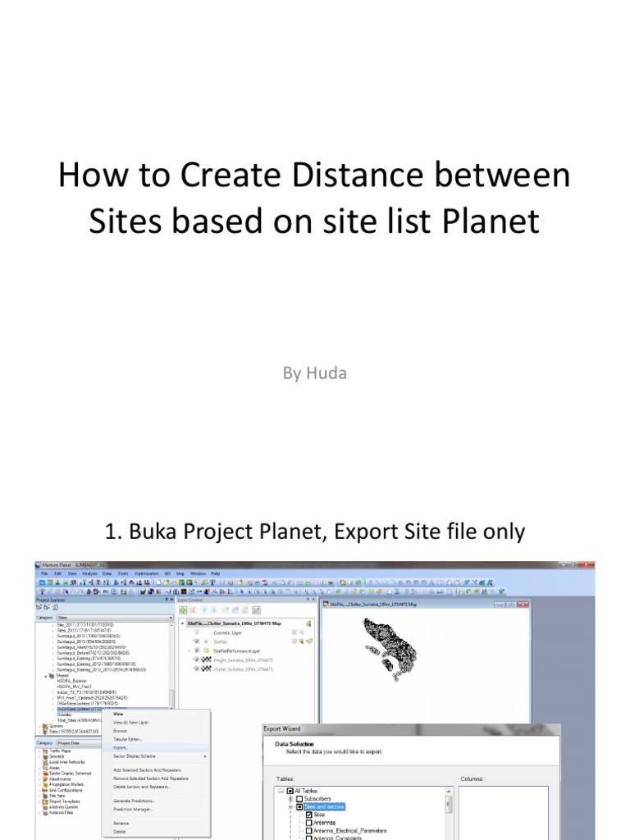Collapse Sites and sectors in Export Wizard

(x=290, y=807)
